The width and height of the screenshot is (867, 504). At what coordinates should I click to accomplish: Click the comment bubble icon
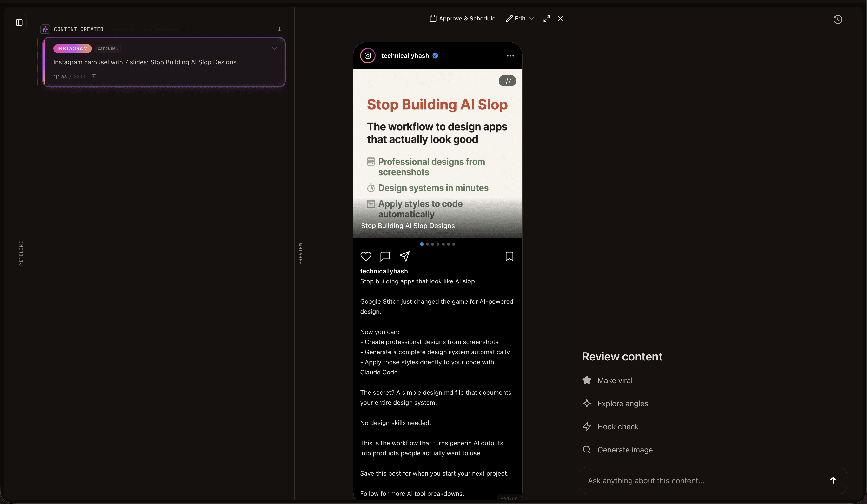[385, 256]
